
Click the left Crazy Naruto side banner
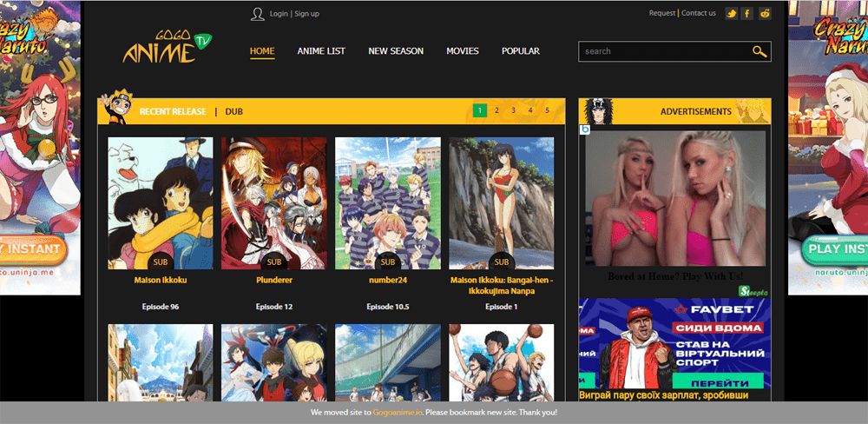(40, 148)
